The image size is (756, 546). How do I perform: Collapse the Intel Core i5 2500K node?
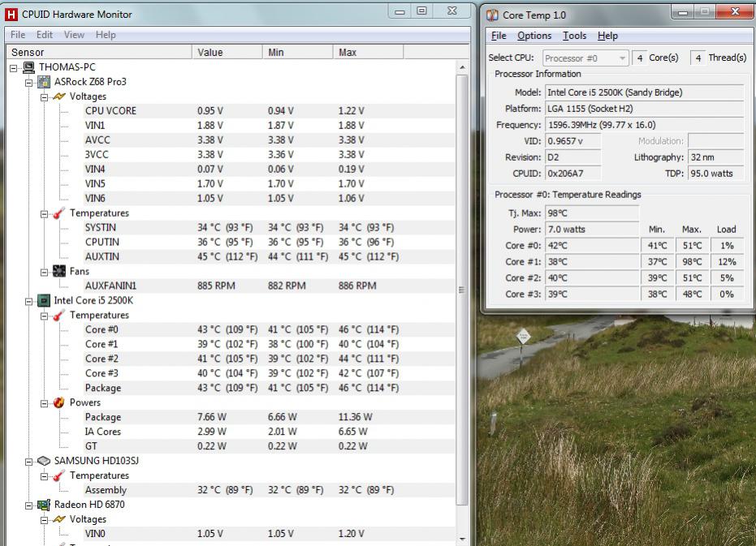[29, 301]
